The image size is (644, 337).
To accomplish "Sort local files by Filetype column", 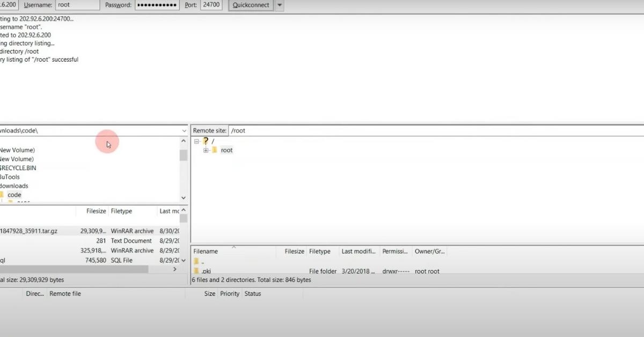I will pyautogui.click(x=133, y=211).
